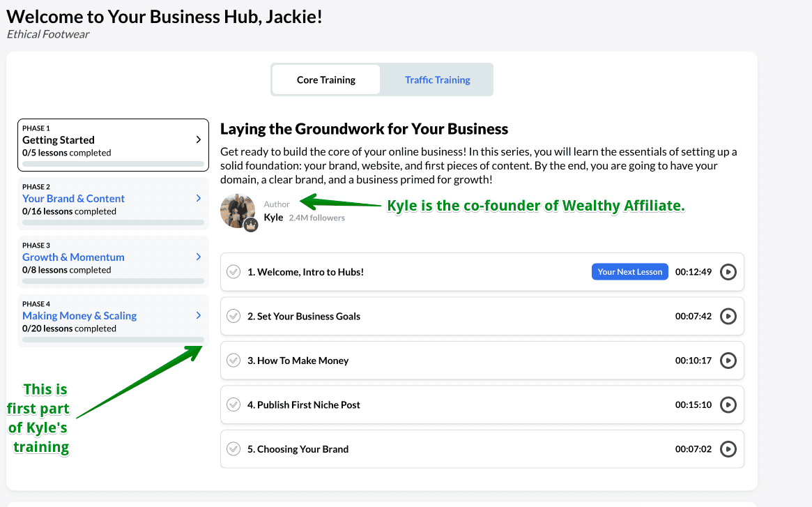Viewport: 812px width, 507px height.
Task: Expand the Your Brand & Content chevron
Action: pos(199,198)
